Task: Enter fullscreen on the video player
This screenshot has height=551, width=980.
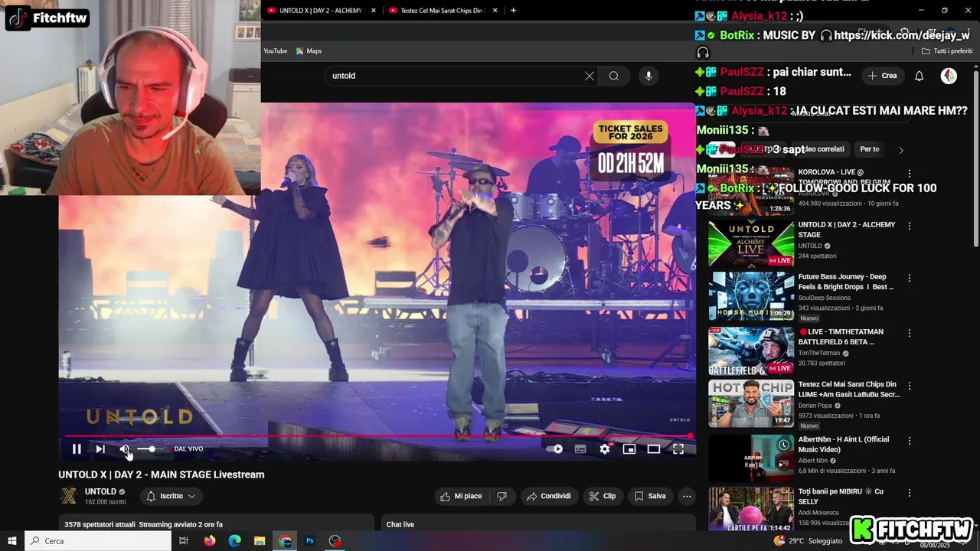Action: 678,449
